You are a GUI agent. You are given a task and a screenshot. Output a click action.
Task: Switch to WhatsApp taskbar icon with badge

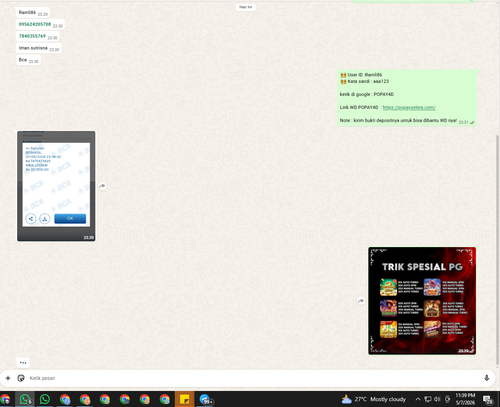25,399
